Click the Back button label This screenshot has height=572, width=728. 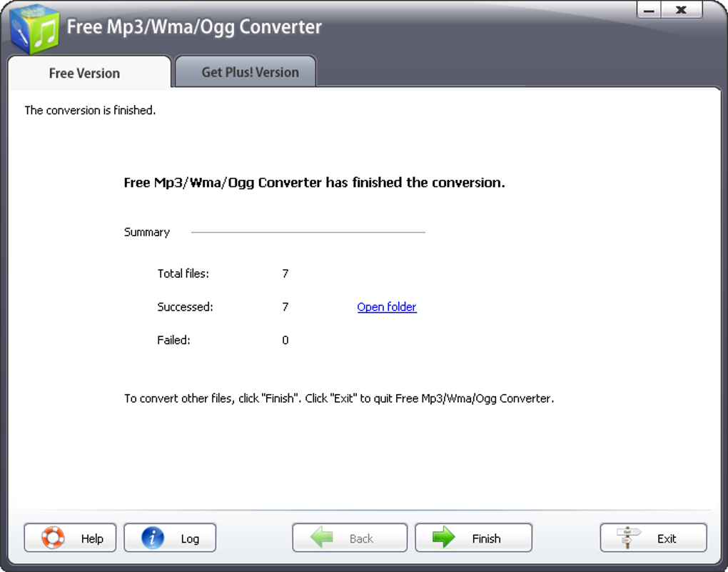click(x=361, y=538)
